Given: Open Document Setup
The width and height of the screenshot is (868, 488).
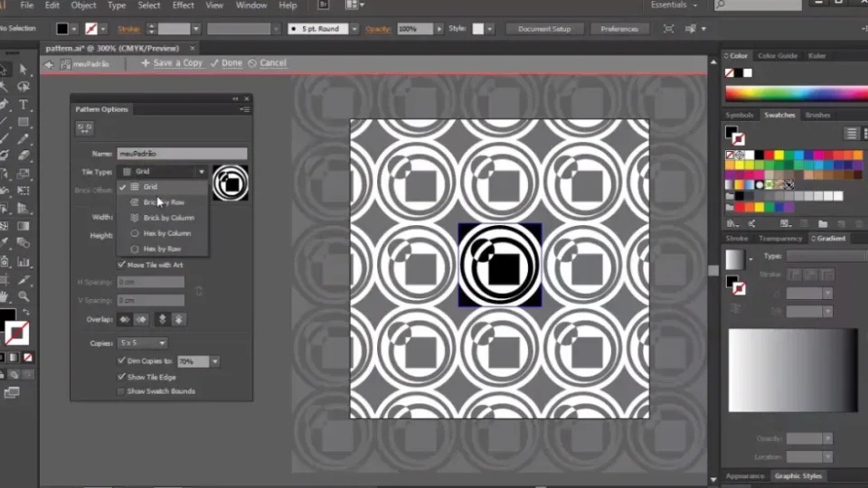Looking at the screenshot, I should (x=544, y=29).
